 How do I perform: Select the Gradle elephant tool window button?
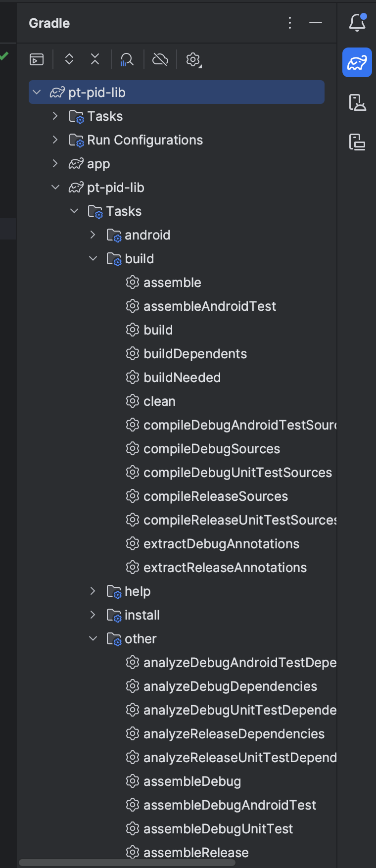point(357,62)
